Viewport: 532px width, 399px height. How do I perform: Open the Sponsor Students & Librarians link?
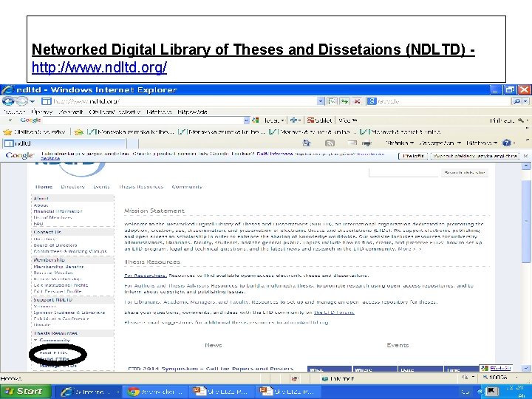click(69, 313)
